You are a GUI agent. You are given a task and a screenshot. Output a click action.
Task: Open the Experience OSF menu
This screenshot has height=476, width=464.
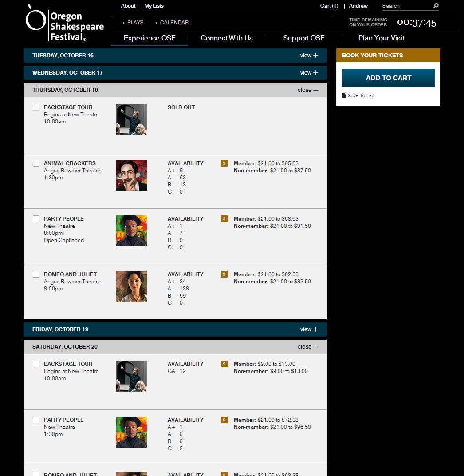point(149,38)
